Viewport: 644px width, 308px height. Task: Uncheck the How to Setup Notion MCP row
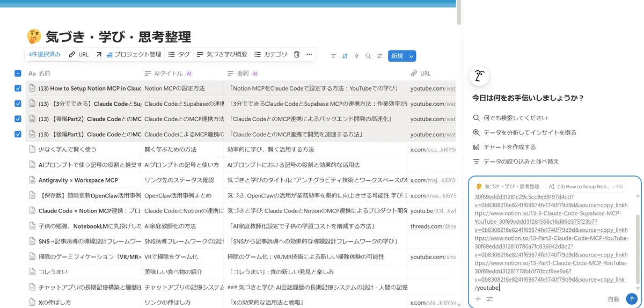point(18,88)
